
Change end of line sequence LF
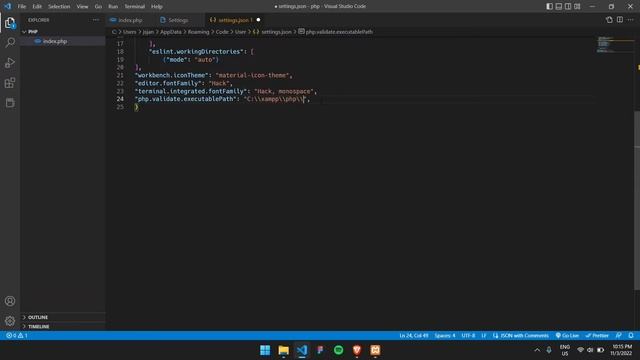[484, 336]
